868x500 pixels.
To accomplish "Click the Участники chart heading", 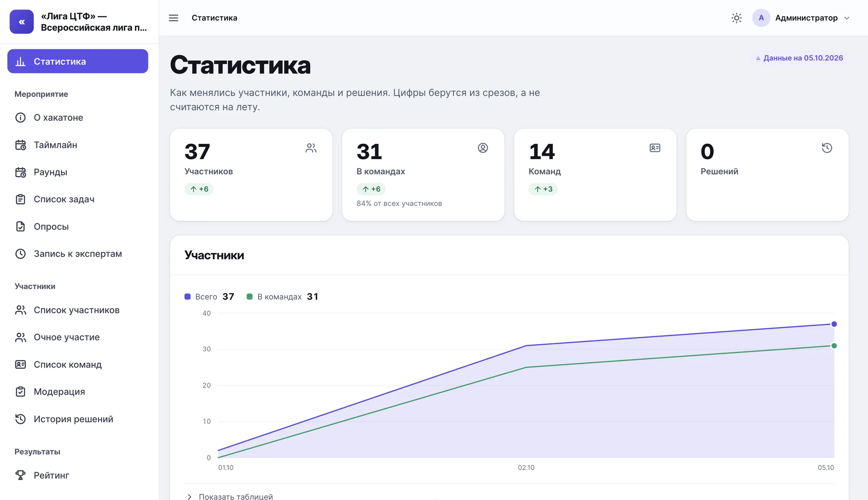I will click(214, 255).
